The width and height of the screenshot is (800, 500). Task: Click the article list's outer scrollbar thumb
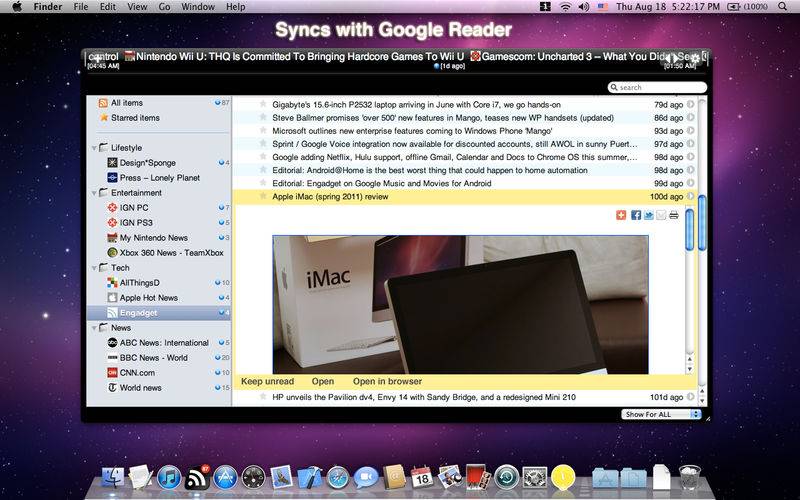(702, 222)
